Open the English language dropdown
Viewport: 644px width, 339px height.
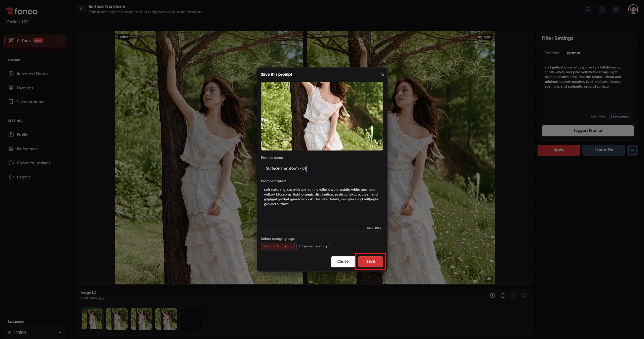pos(35,332)
